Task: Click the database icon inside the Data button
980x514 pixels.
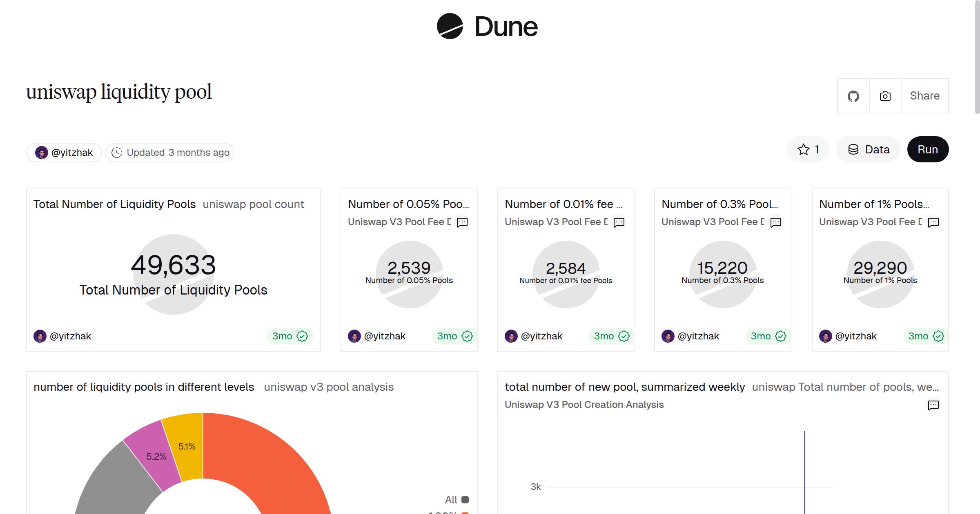Action: click(x=854, y=149)
